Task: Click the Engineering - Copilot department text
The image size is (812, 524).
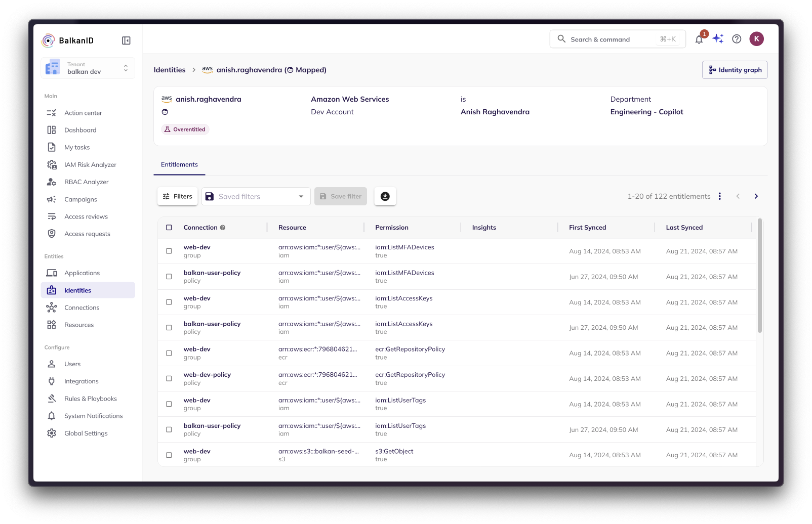Action: click(647, 112)
